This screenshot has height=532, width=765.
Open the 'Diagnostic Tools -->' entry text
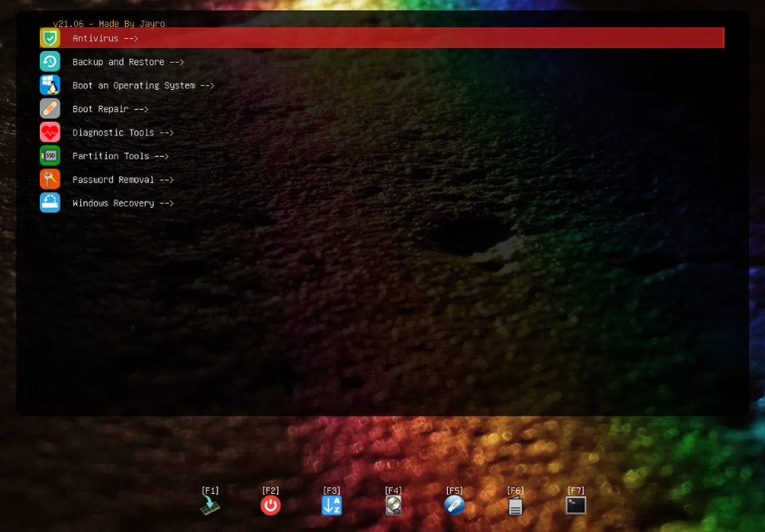[123, 133]
